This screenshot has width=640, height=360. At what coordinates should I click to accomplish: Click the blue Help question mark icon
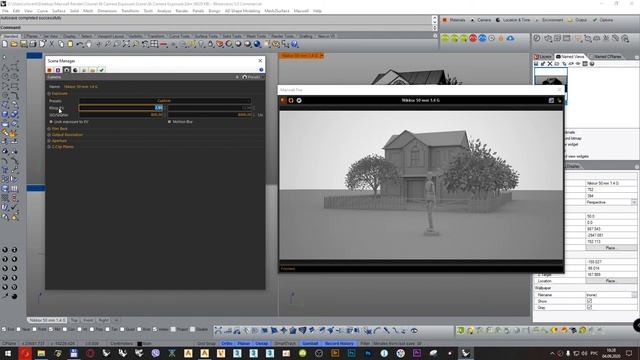[295, 44]
